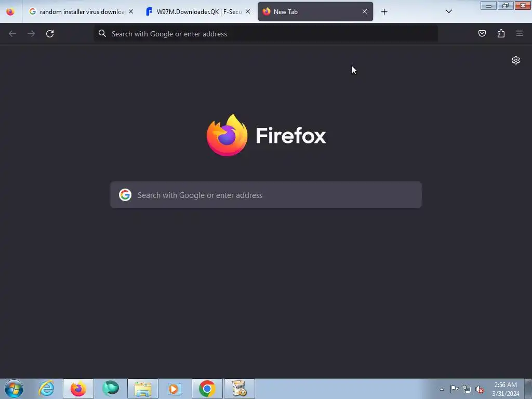Click Google logo in center search box

(125, 195)
